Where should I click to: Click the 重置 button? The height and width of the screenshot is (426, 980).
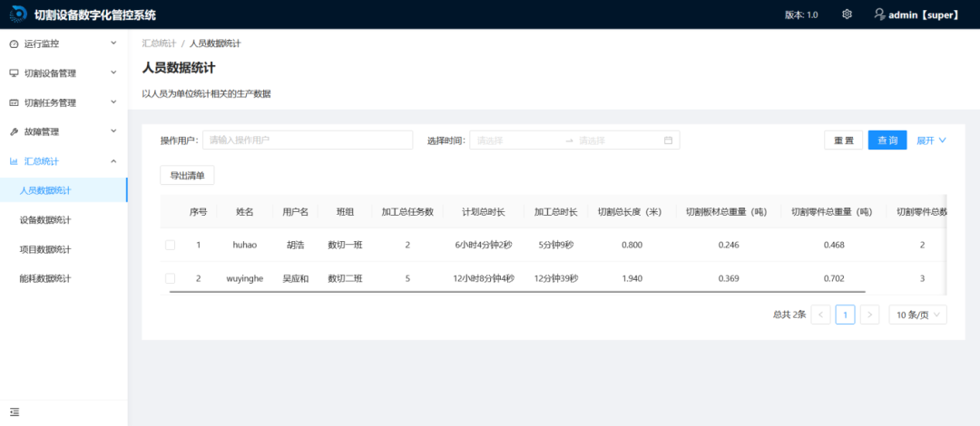843,140
